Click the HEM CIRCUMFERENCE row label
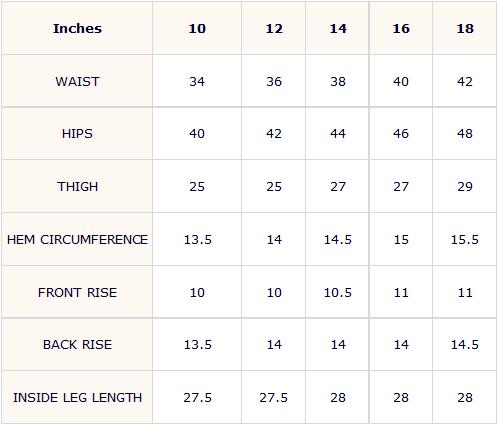500x427 pixels. pyautogui.click(x=77, y=239)
